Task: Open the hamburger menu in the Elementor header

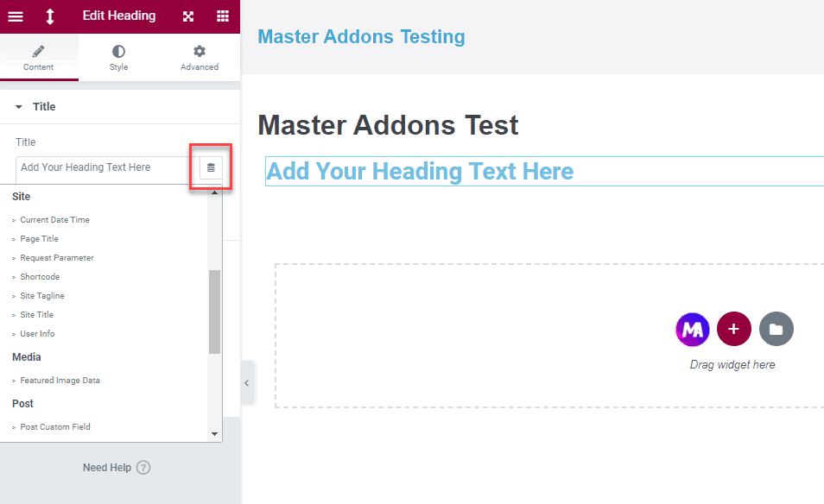Action: tap(16, 16)
